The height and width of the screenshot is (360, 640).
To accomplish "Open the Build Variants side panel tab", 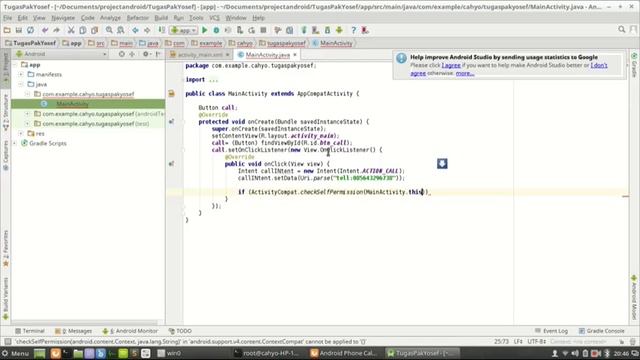I will click(6, 298).
